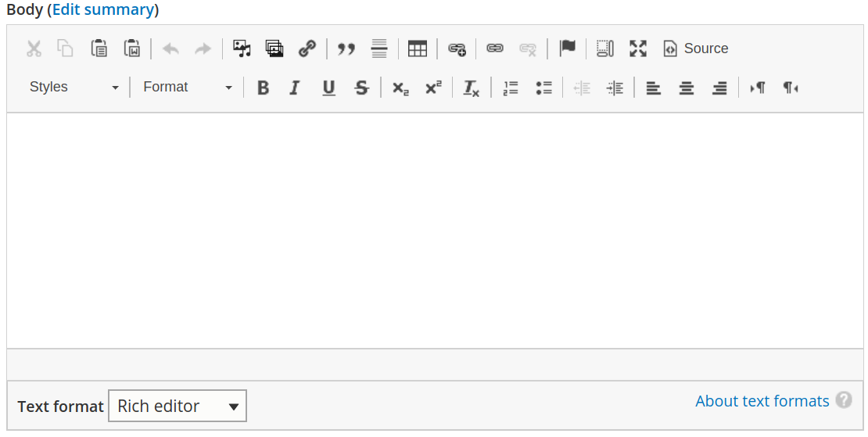Click the Table insert icon
Viewport: 868px width, 437px height.
pyautogui.click(x=418, y=48)
